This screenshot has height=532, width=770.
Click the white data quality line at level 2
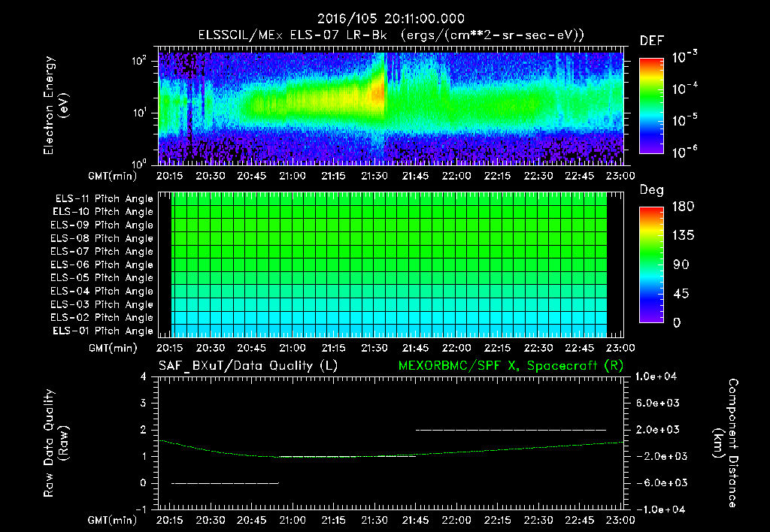[x=511, y=430]
